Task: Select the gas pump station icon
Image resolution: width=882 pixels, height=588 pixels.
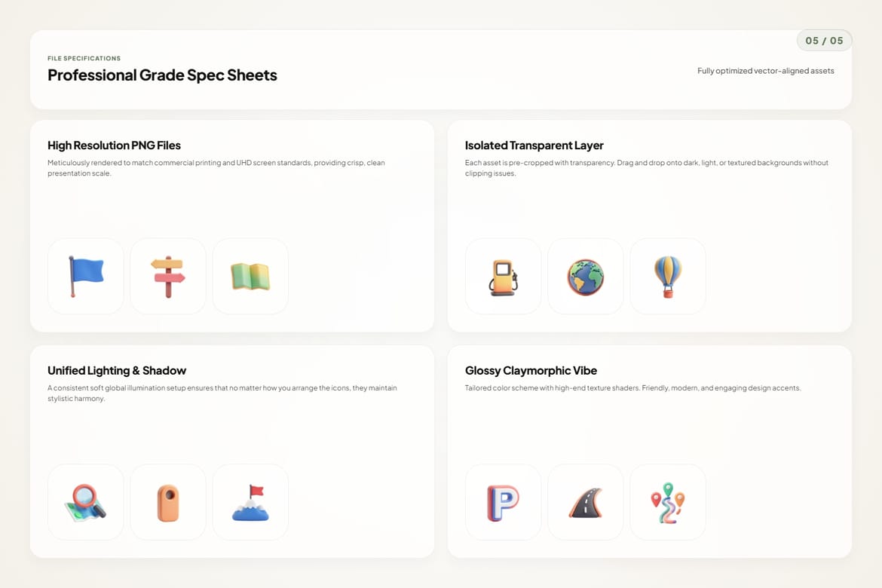Action: (x=503, y=276)
